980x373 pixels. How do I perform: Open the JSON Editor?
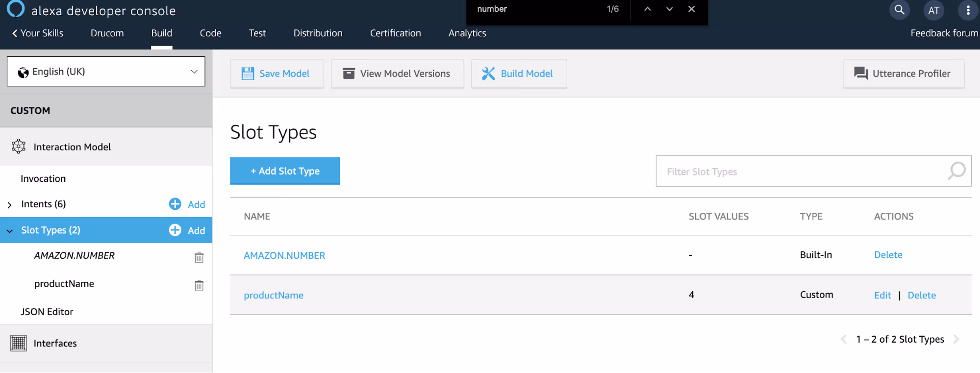click(47, 312)
